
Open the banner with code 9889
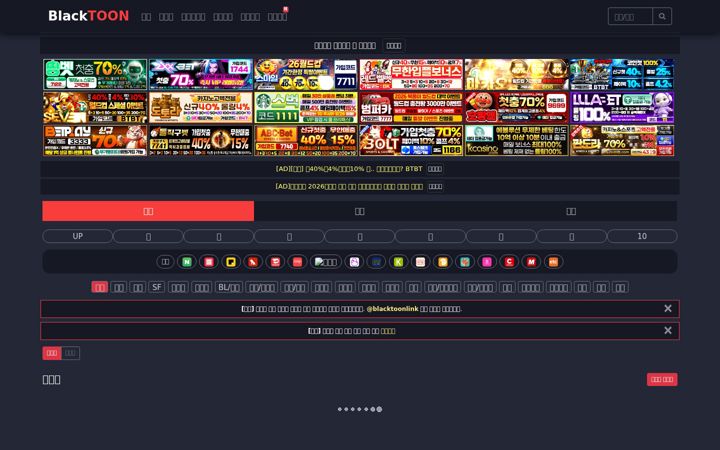(x=517, y=107)
